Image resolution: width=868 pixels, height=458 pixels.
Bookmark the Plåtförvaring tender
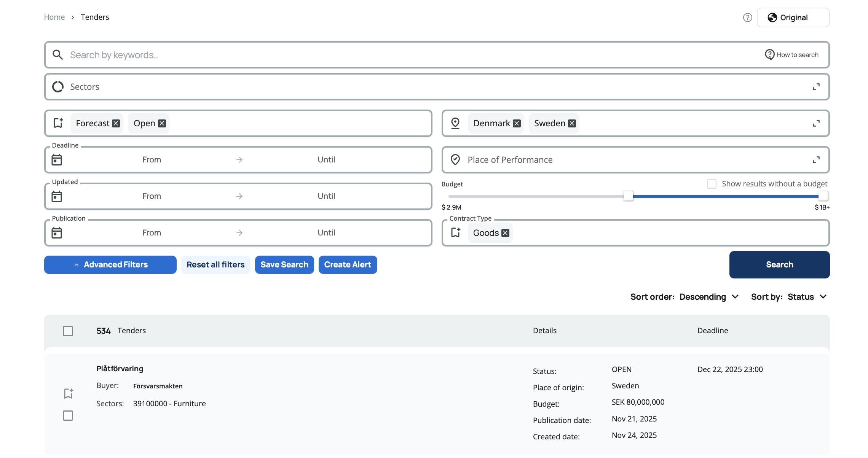click(68, 393)
